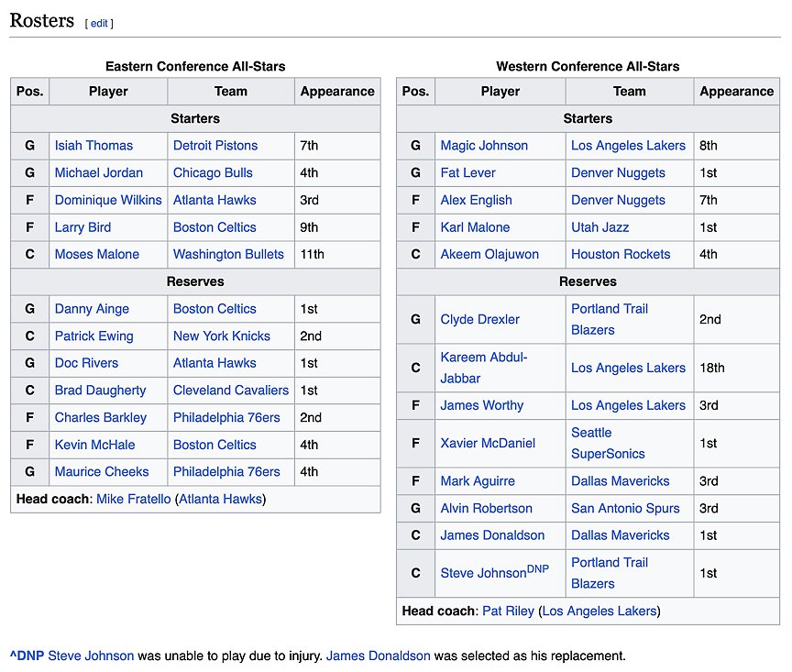Click the Akeem Olajuwon link
792x672 pixels.
pyautogui.click(x=489, y=254)
